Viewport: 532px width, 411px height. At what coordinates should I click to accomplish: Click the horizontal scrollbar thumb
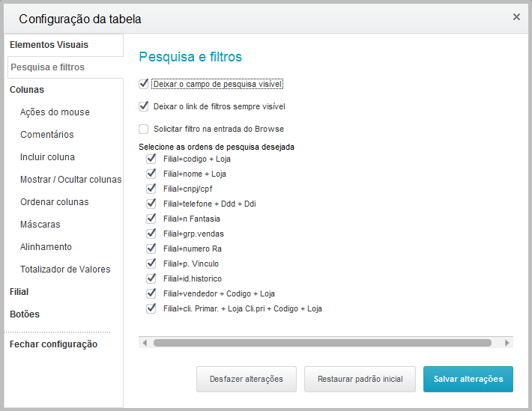[322, 343]
